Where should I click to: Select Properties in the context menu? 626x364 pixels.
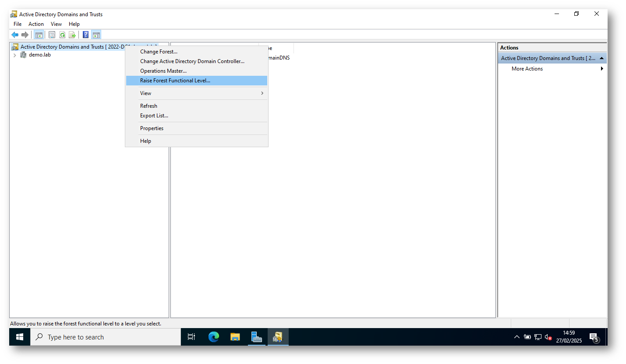[197, 128]
